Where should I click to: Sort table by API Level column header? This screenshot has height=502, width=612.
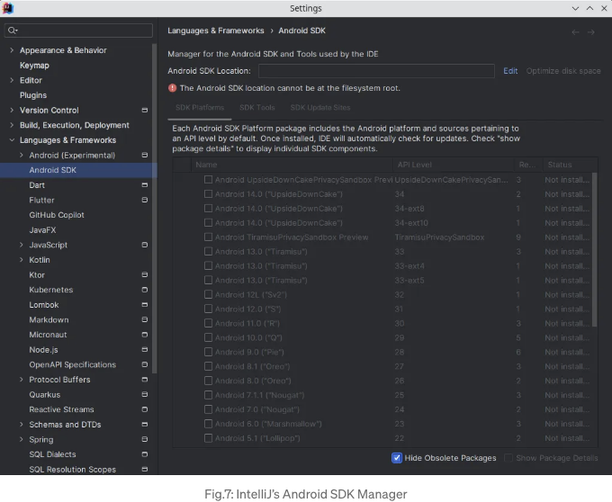click(454, 165)
